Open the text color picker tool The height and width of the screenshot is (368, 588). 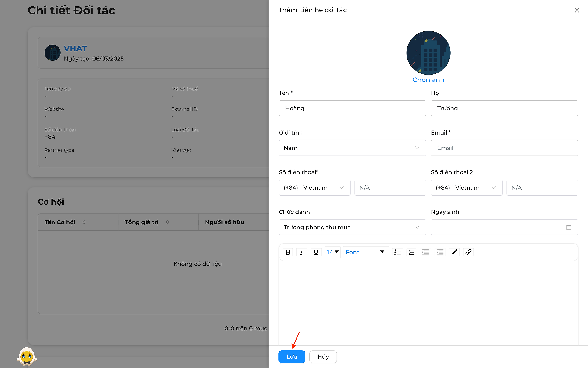click(x=454, y=252)
